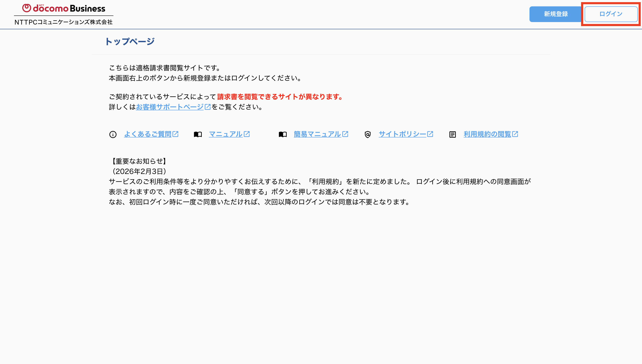Open the お客様サポートページ link
The width and height of the screenshot is (642, 364).
pyautogui.click(x=170, y=107)
